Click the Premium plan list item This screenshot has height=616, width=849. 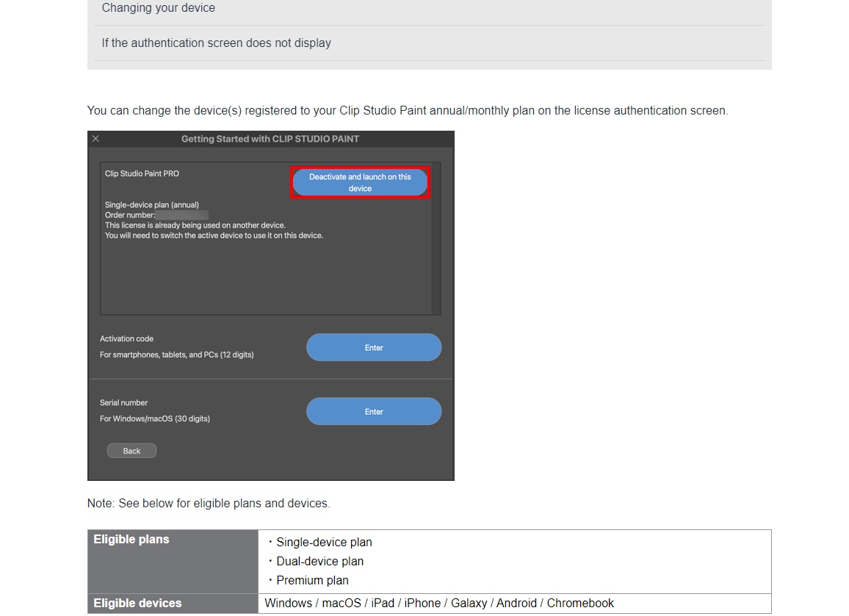pos(312,581)
